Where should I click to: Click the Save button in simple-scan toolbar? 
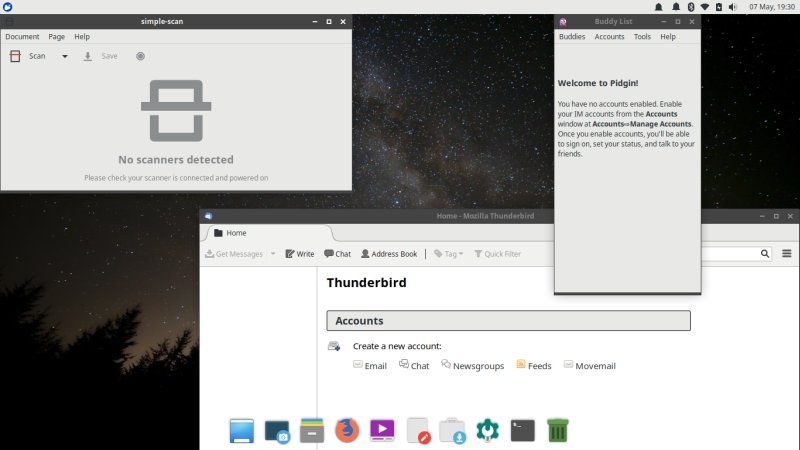point(101,56)
